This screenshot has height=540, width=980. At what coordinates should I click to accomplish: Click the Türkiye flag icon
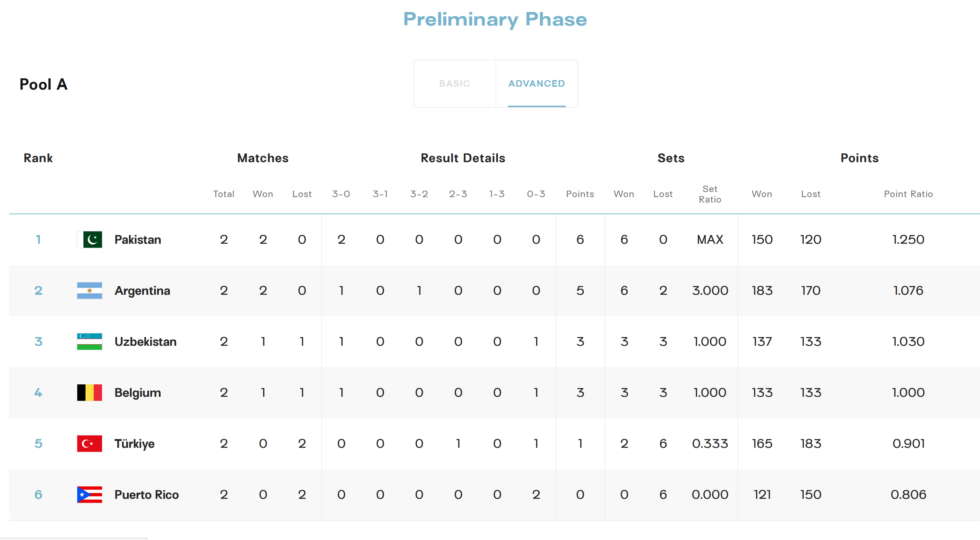tap(90, 443)
